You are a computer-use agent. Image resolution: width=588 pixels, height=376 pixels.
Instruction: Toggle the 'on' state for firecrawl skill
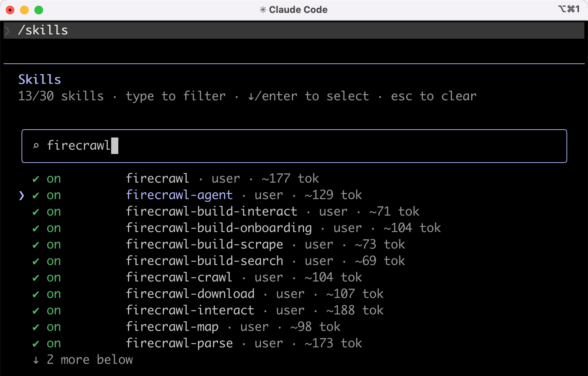coord(54,179)
